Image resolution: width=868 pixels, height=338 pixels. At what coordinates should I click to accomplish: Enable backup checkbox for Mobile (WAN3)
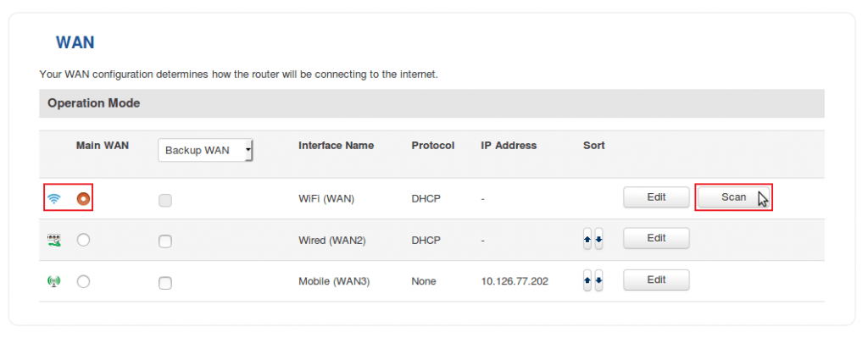[165, 283]
